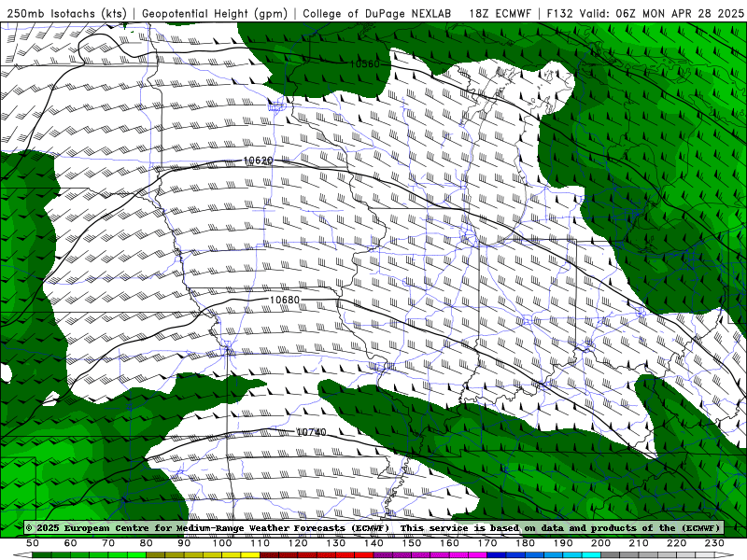This screenshot has height=560, width=747.
Task: Click the 220 label on the color scale
Action: tap(676, 543)
